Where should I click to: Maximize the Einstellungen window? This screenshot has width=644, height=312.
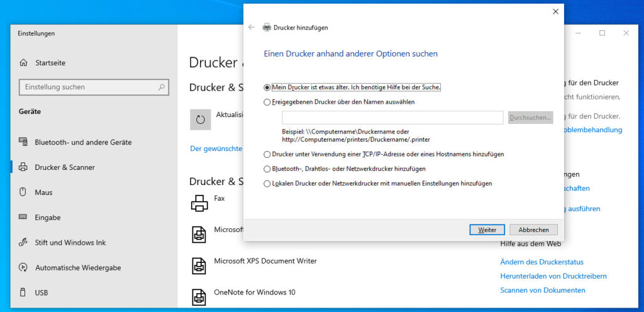[x=602, y=33]
